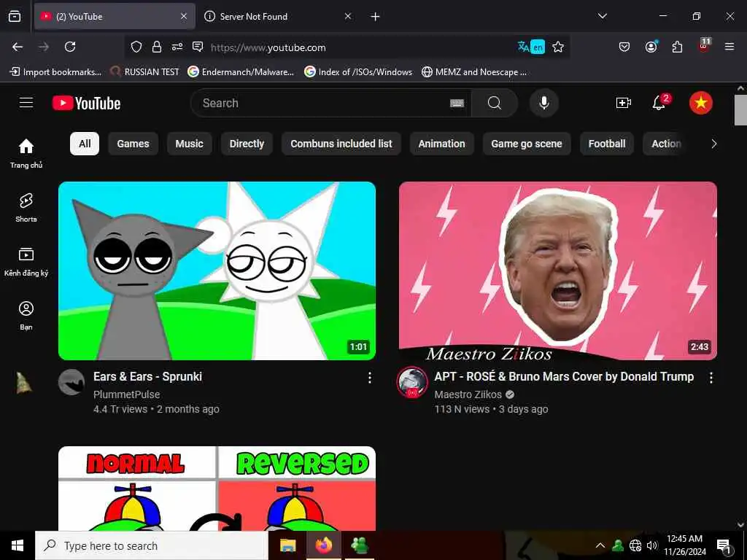
Task: Open the Ears & Ears - Sprunki title
Action: 147,377
